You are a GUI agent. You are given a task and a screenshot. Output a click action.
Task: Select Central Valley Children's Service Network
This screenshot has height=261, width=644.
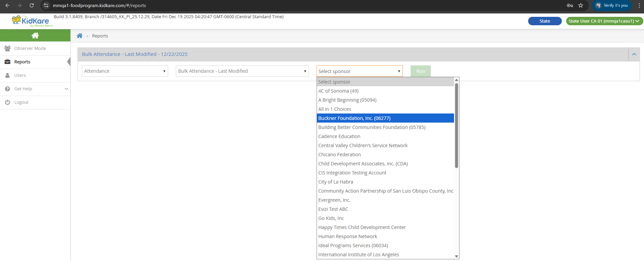[385, 145]
